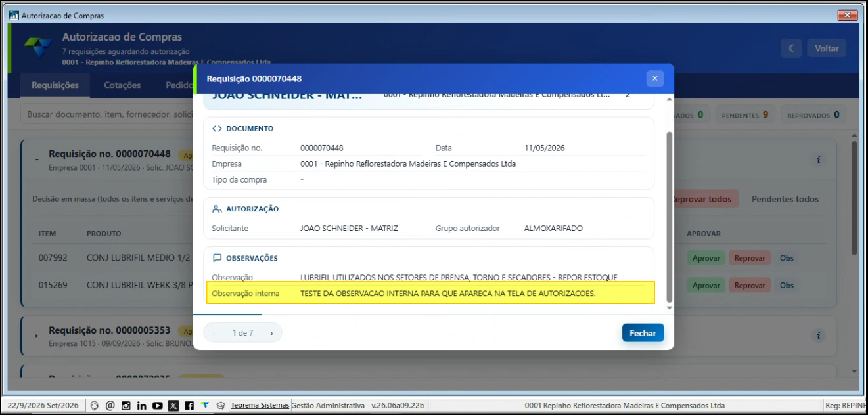Go to next requisition in dialog pager
The height and width of the screenshot is (415, 868).
pos(271,333)
